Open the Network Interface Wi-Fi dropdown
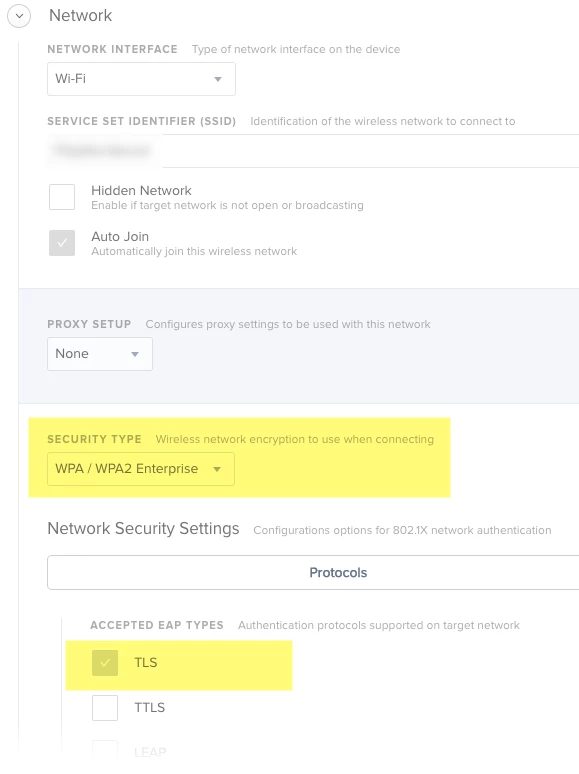The height and width of the screenshot is (774, 579). click(x=141, y=79)
